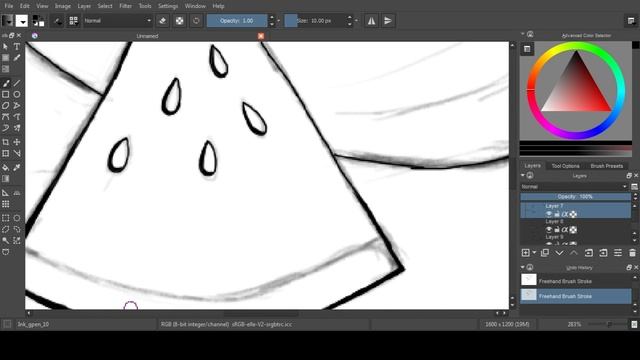Select the first Freehand Brush Stroke history entry
640x360 pixels.
pyautogui.click(x=576, y=281)
